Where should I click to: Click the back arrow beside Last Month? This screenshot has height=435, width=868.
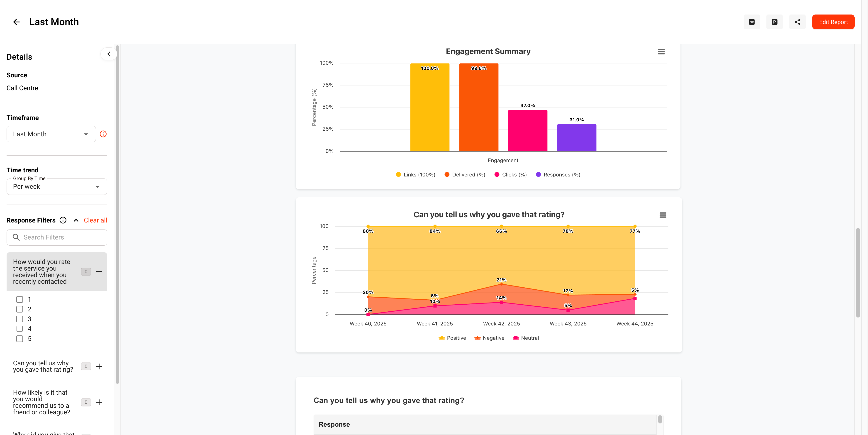click(x=16, y=22)
